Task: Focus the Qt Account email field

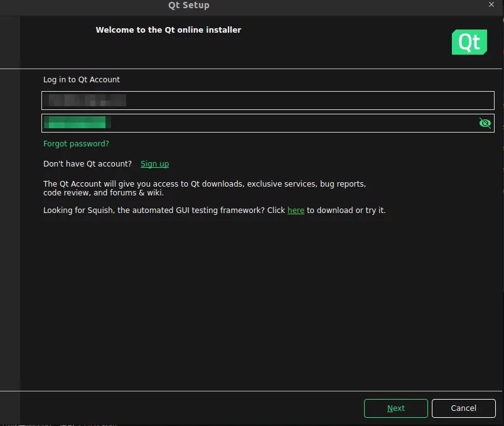Action: 268,101
